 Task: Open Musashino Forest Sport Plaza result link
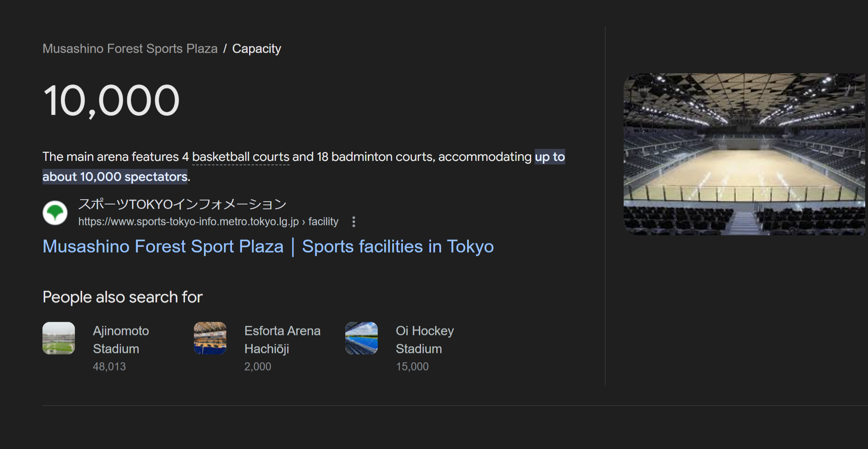coord(268,247)
